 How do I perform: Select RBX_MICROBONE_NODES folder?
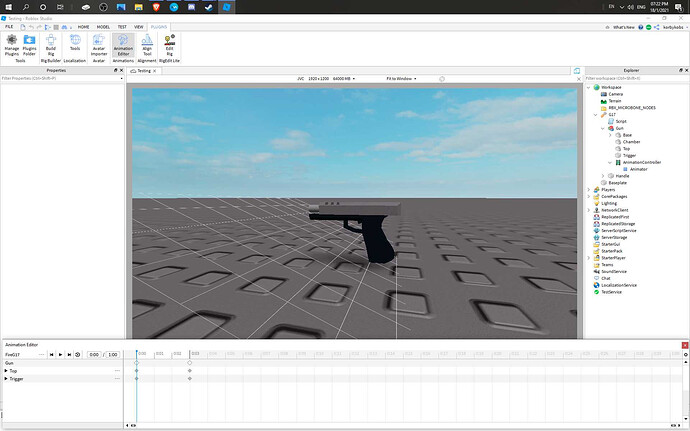632,108
